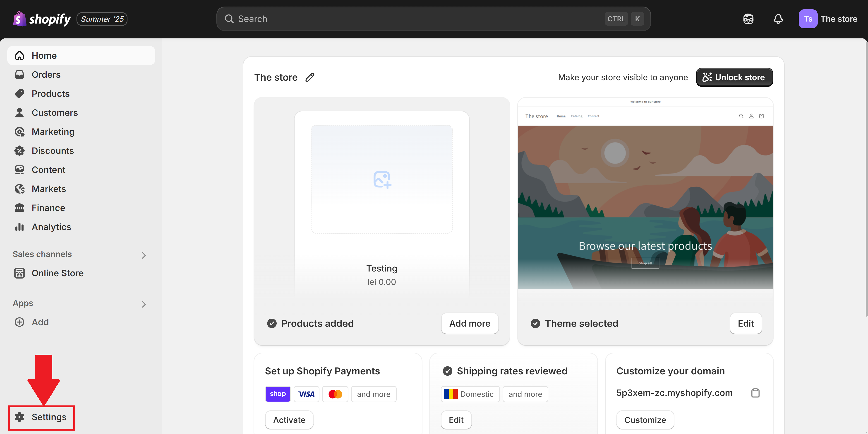Click the Add apps plus icon

pos(19,322)
